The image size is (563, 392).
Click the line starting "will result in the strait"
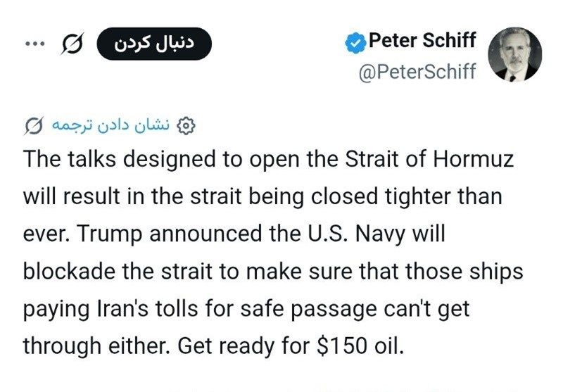(x=262, y=196)
